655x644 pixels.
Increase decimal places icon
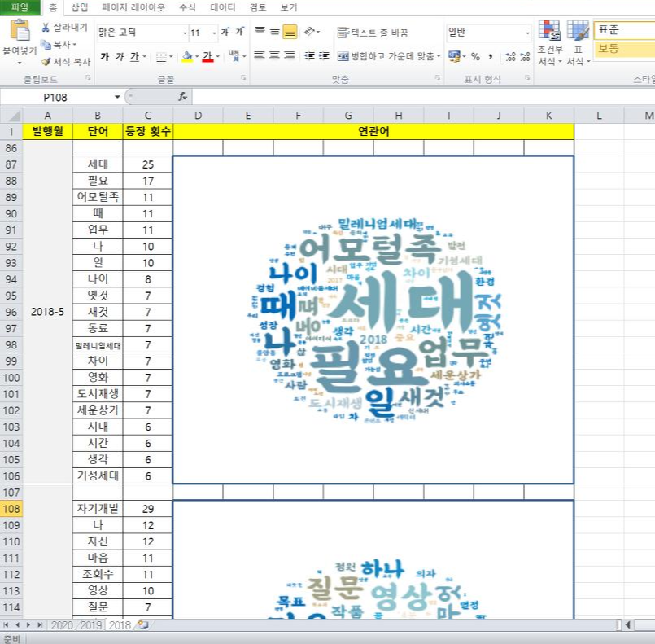tap(510, 56)
